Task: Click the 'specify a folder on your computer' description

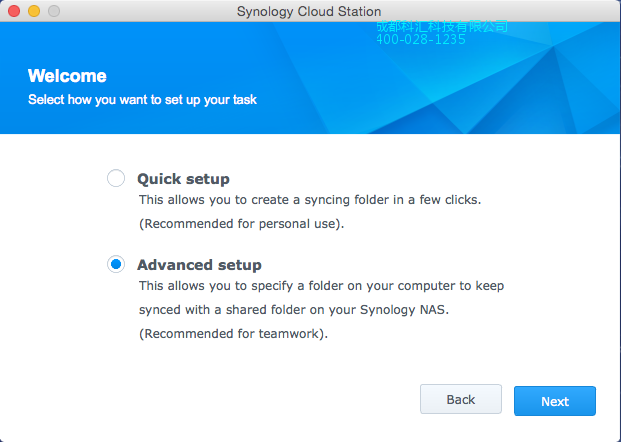Action: 320,285
